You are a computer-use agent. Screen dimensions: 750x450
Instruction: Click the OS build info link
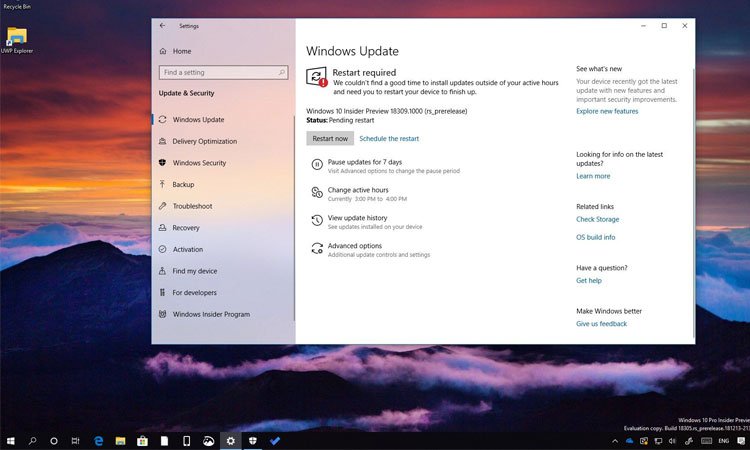coord(595,237)
